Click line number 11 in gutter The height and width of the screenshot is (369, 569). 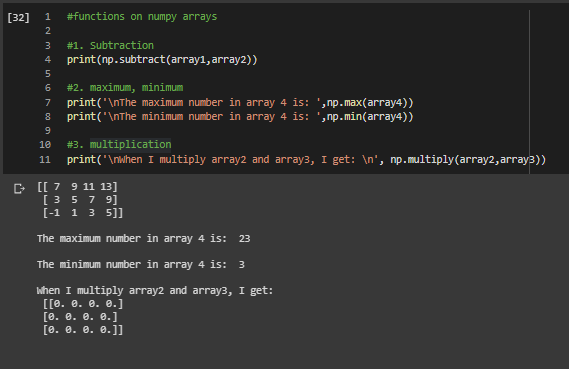pyautogui.click(x=45, y=160)
